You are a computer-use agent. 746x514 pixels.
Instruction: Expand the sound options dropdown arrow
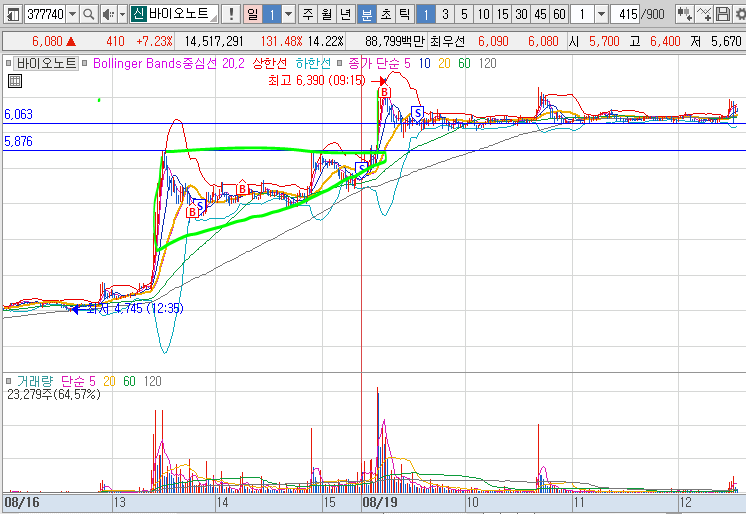point(122,14)
